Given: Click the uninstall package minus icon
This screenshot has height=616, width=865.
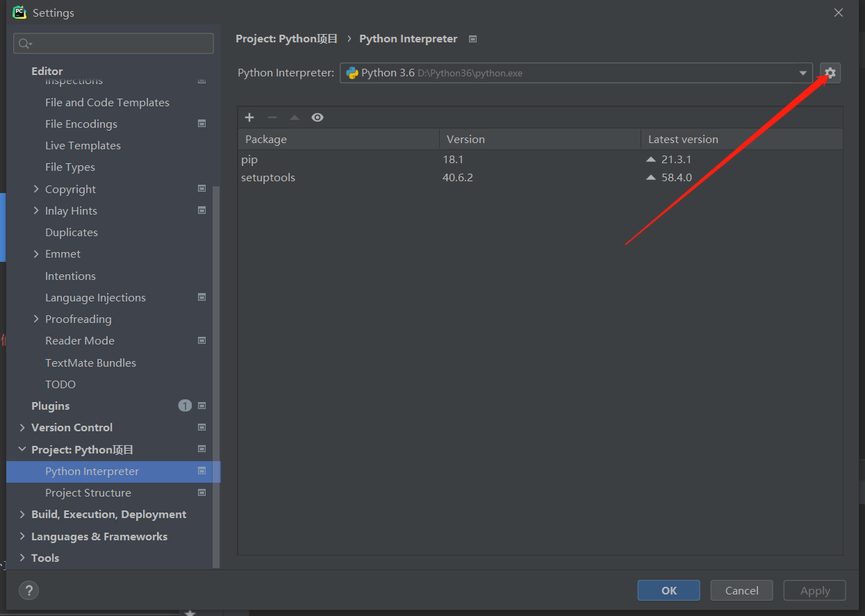Looking at the screenshot, I should point(272,117).
